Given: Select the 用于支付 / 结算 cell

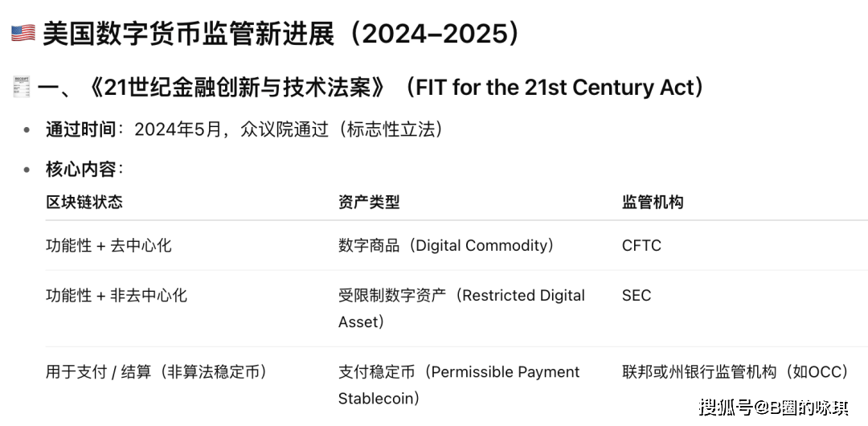Looking at the screenshot, I should 157,371.
